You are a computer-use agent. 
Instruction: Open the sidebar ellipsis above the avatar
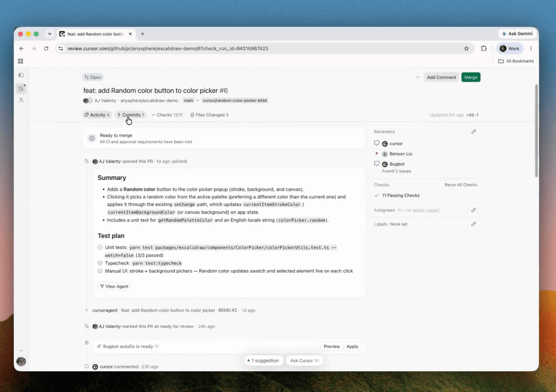click(x=21, y=350)
